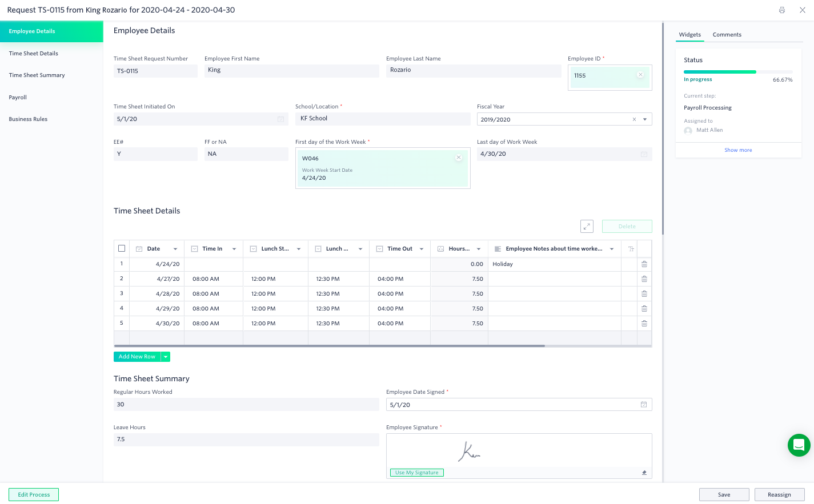Click the erase signature icon
The width and height of the screenshot is (814, 504).
tap(644, 473)
